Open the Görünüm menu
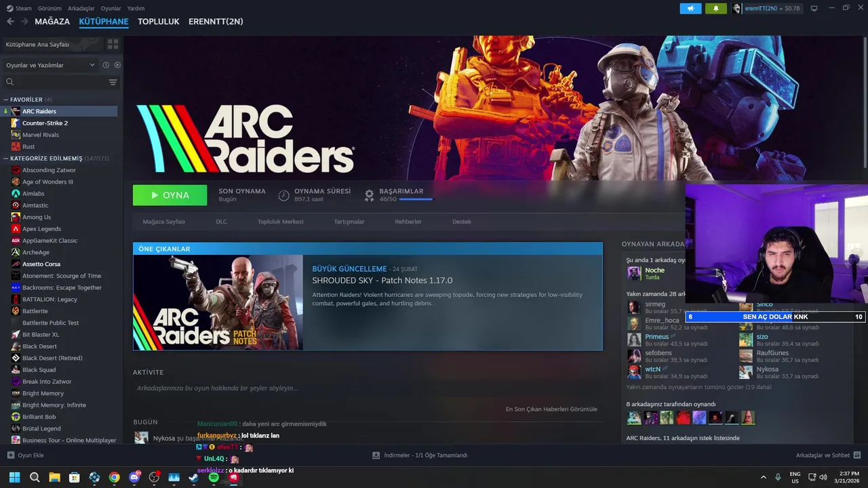The width and height of the screenshot is (868, 488). (50, 8)
